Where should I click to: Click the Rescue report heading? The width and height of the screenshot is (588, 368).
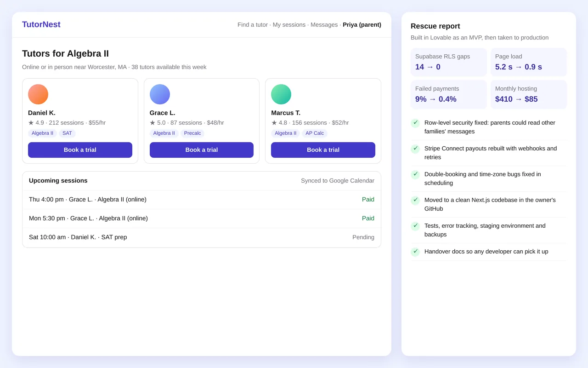(435, 26)
